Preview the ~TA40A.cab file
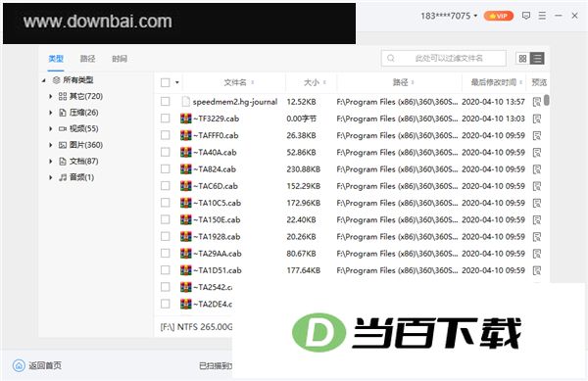Image resolution: width=588 pixels, height=381 pixels. click(x=537, y=153)
